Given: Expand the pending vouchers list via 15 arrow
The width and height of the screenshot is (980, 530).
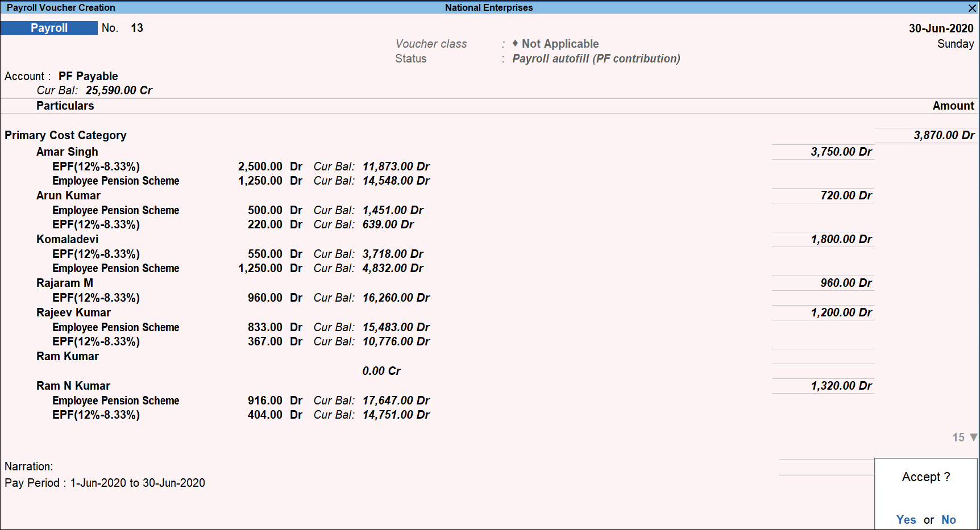Looking at the screenshot, I should pyautogui.click(x=961, y=437).
